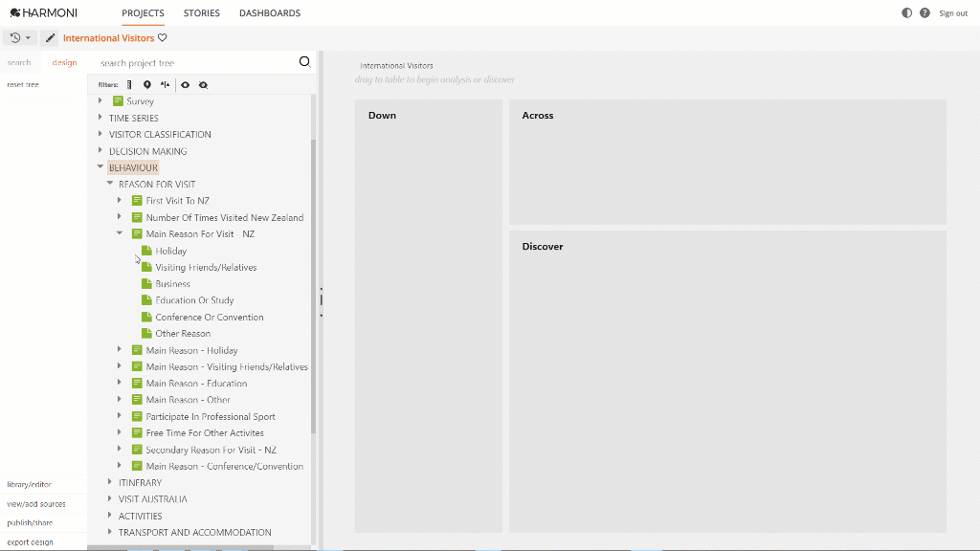Expand TRANSPORT AND ACCOMMODATION folder
The width and height of the screenshot is (980, 551).
(x=110, y=532)
